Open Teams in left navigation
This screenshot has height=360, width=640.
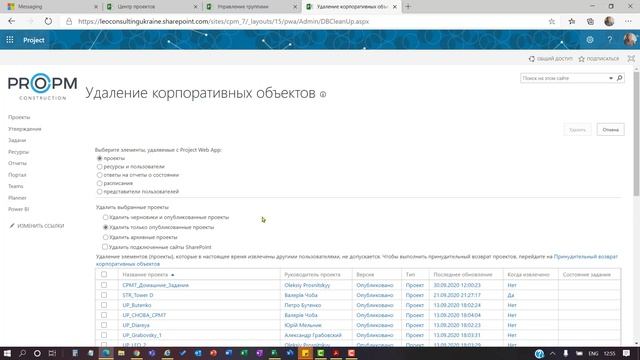pos(16,186)
